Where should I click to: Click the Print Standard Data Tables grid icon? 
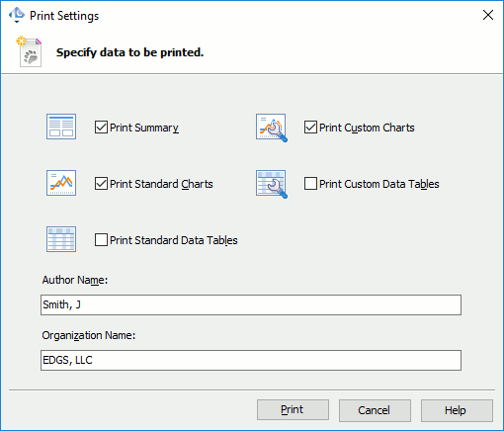pyautogui.click(x=61, y=239)
